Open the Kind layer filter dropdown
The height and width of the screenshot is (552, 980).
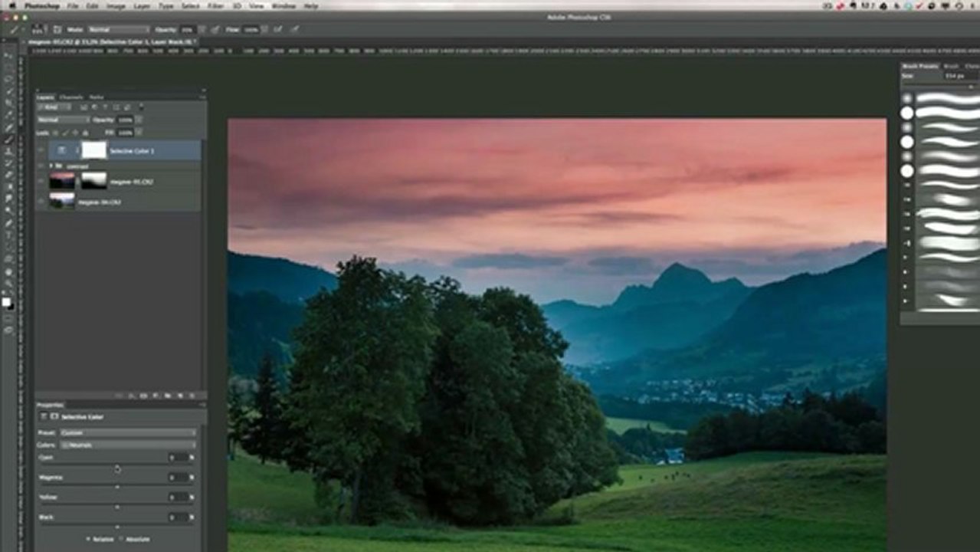[54, 107]
